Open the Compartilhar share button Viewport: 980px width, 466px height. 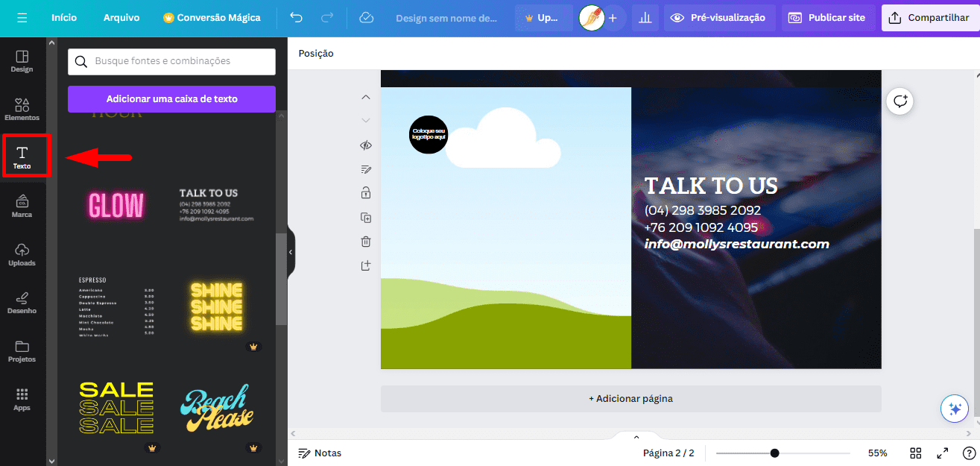929,18
